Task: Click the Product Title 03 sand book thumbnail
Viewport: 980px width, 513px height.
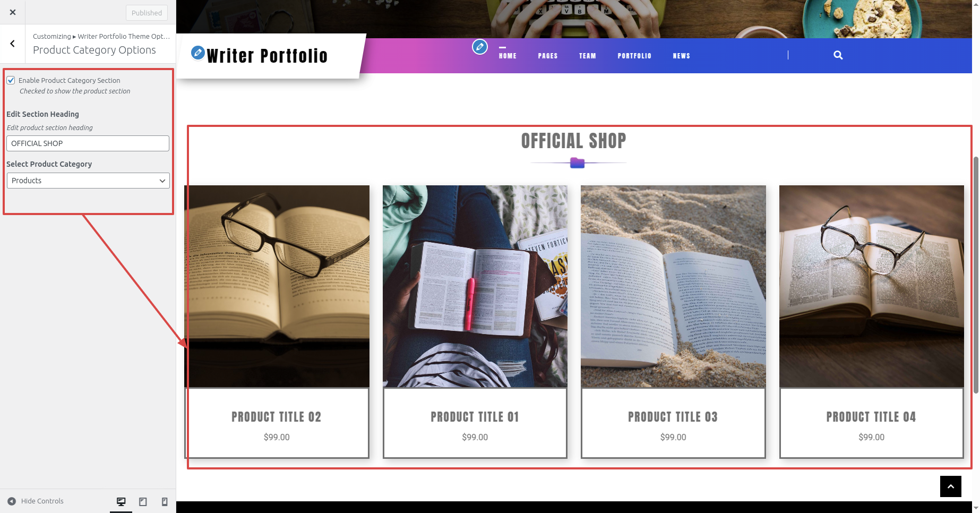Action: coord(673,286)
